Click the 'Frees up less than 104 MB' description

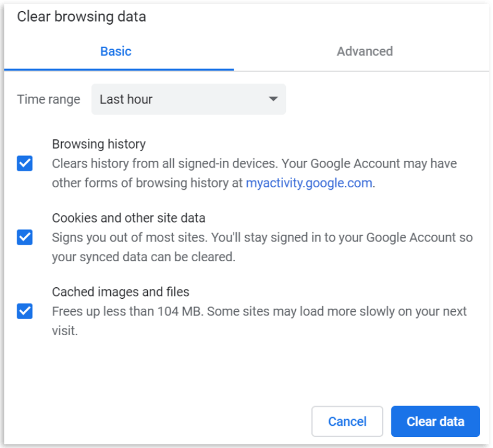pyautogui.click(x=259, y=321)
